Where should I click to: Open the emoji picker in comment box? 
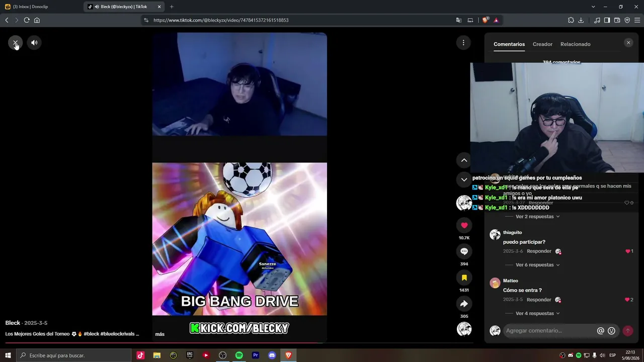[x=611, y=331]
